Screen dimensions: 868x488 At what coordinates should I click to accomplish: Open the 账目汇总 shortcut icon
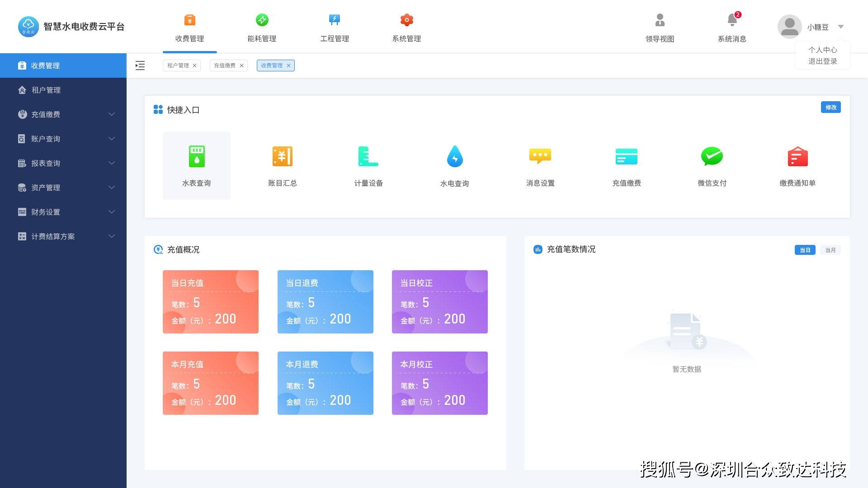coord(282,157)
